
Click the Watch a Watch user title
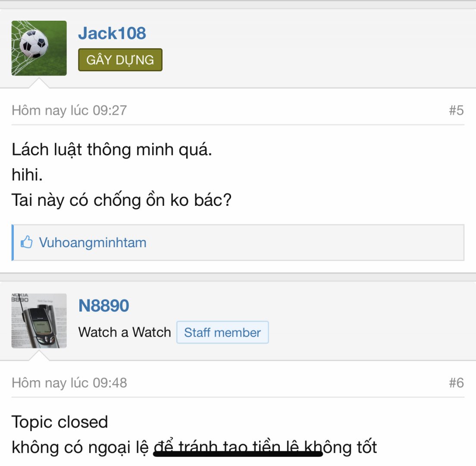tap(125, 332)
